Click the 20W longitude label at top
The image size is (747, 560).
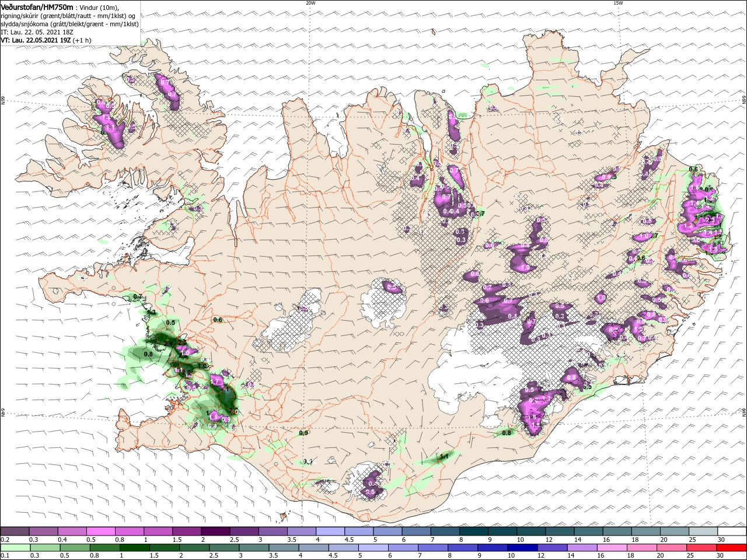tap(310, 3)
